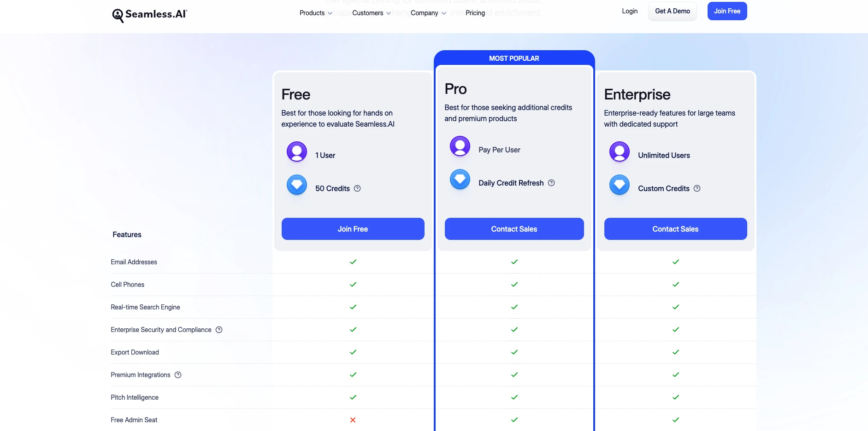
Task: Click the Free plan title
Action: coord(296,94)
